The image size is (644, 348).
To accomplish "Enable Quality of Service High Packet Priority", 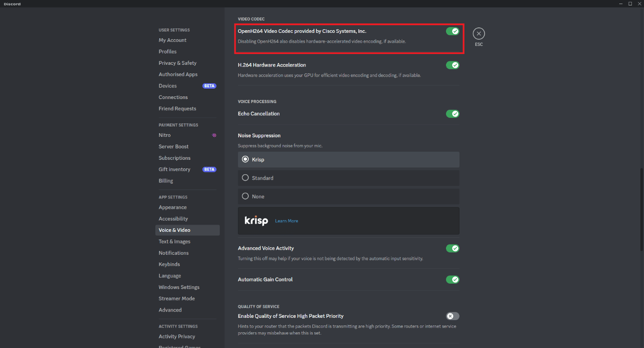I will 452,316.
